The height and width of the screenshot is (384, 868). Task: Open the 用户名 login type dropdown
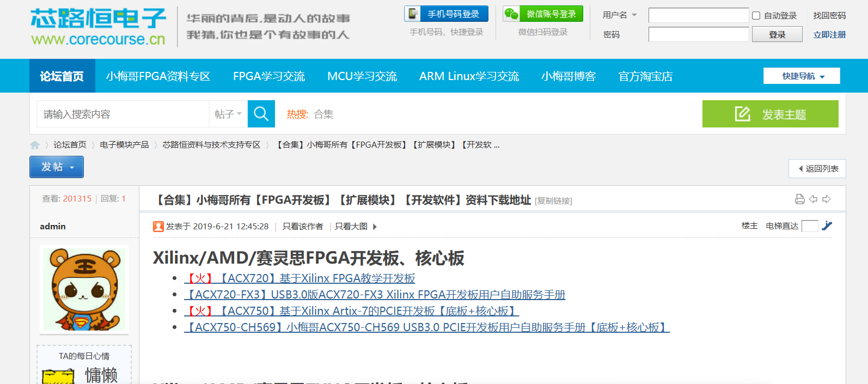coord(620,15)
